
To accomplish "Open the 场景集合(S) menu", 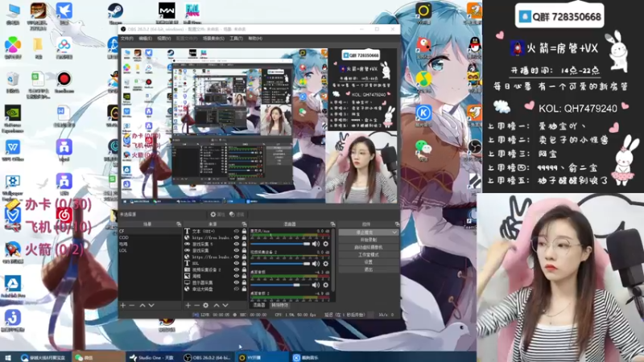I will pos(213,39).
